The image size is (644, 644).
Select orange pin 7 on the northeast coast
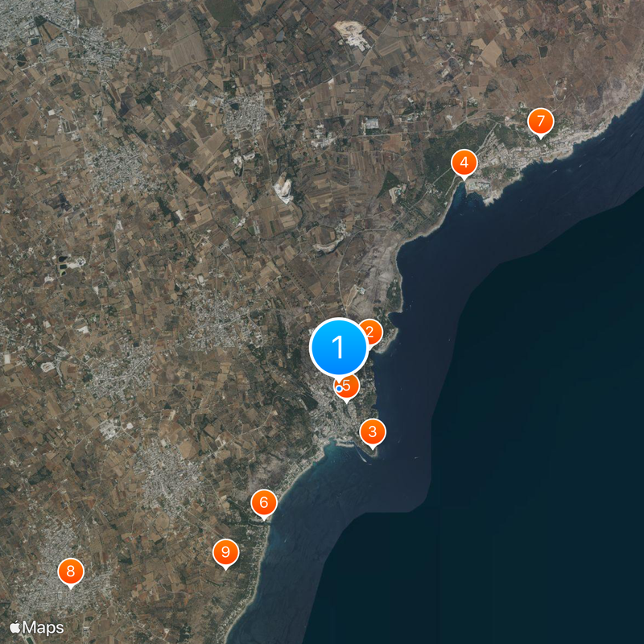click(540, 122)
